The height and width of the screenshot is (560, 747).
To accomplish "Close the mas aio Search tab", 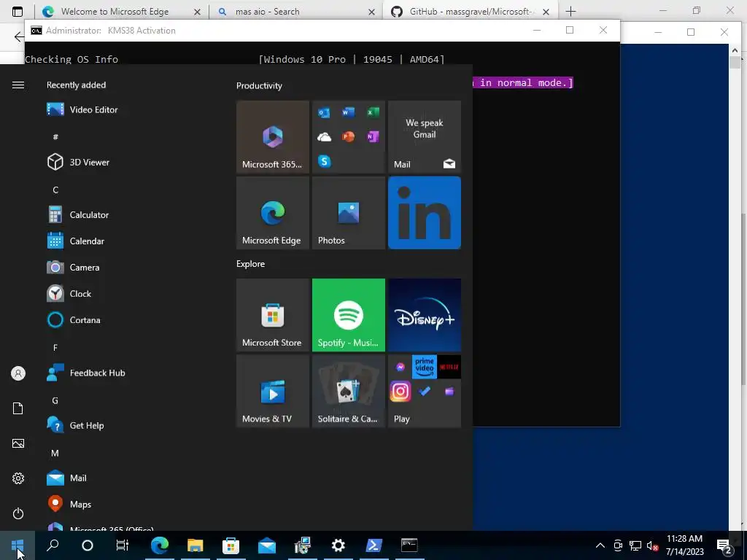I will (x=371, y=12).
